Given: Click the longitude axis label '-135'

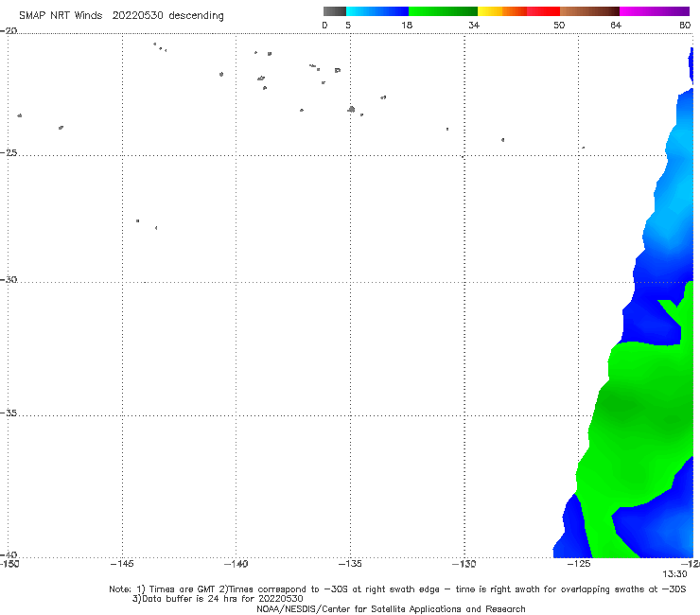Looking at the screenshot, I should [x=350, y=564].
